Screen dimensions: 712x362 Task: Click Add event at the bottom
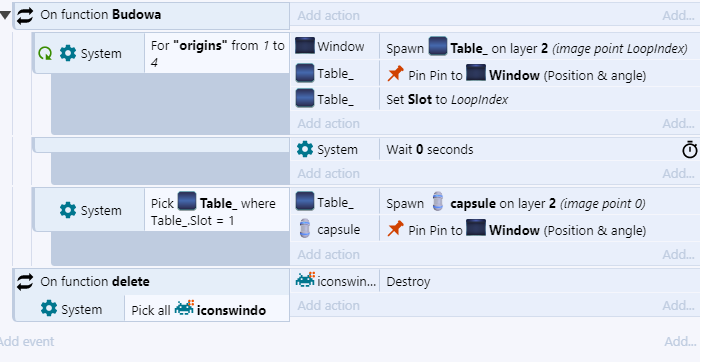26,342
